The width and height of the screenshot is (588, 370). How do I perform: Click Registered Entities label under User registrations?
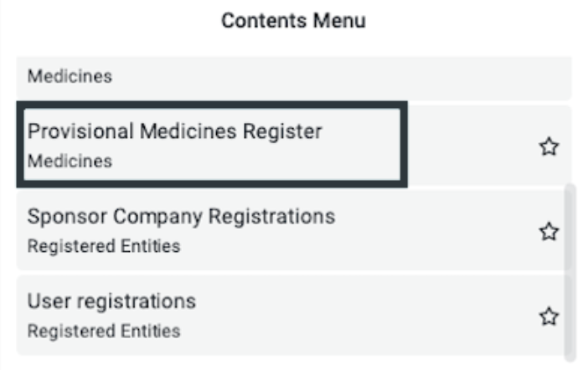[x=104, y=331]
